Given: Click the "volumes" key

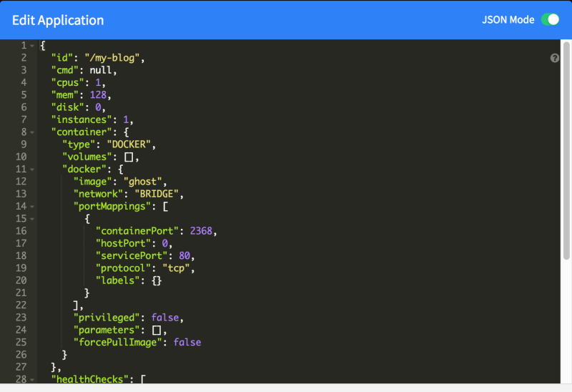Looking at the screenshot, I should [87, 157].
